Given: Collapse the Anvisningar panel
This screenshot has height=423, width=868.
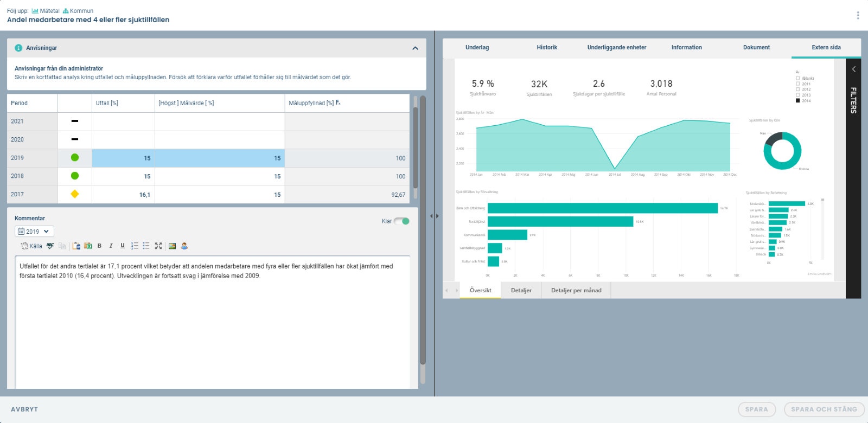Looking at the screenshot, I should coord(415,48).
